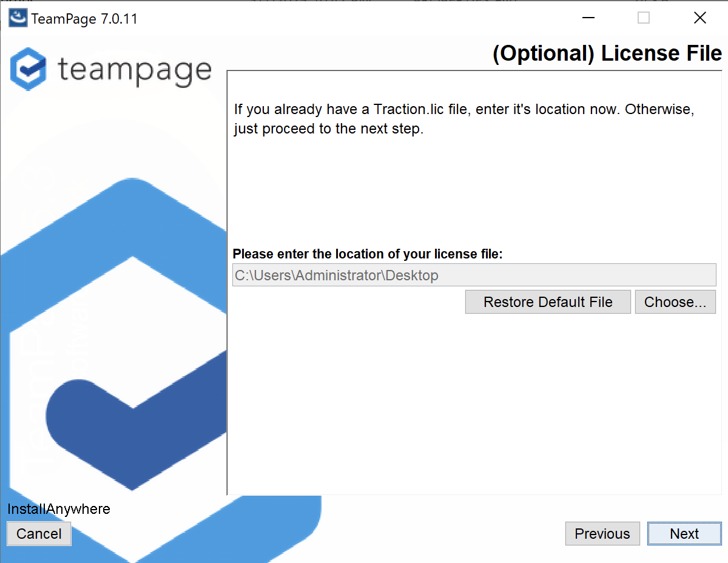Focus the license file location text field

pyautogui.click(x=474, y=275)
